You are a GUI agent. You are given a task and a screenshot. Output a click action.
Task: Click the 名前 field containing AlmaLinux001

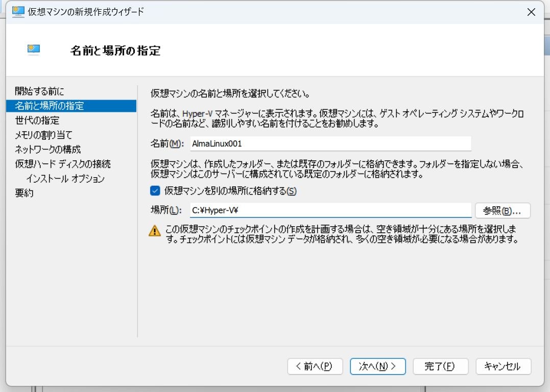click(330, 144)
